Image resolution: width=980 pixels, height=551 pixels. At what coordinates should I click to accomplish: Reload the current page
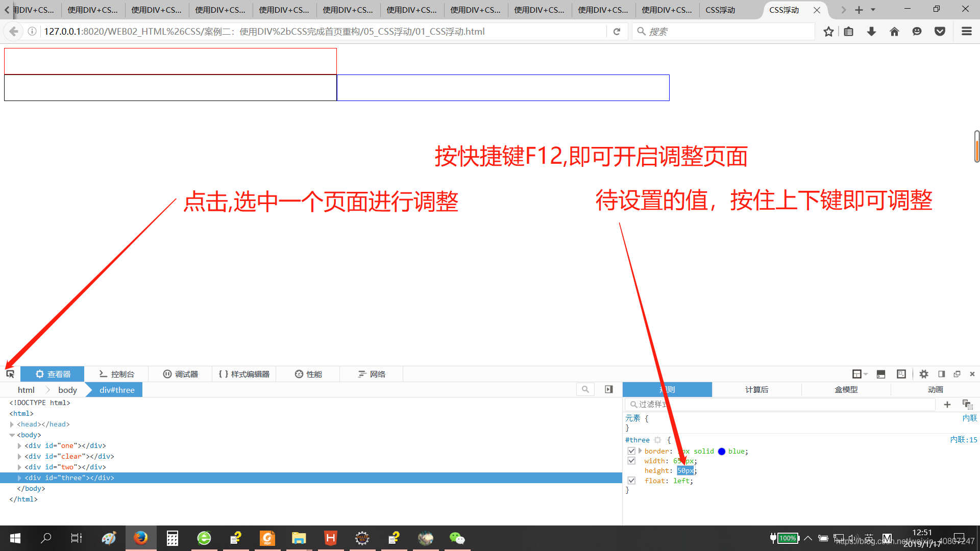[x=617, y=32]
